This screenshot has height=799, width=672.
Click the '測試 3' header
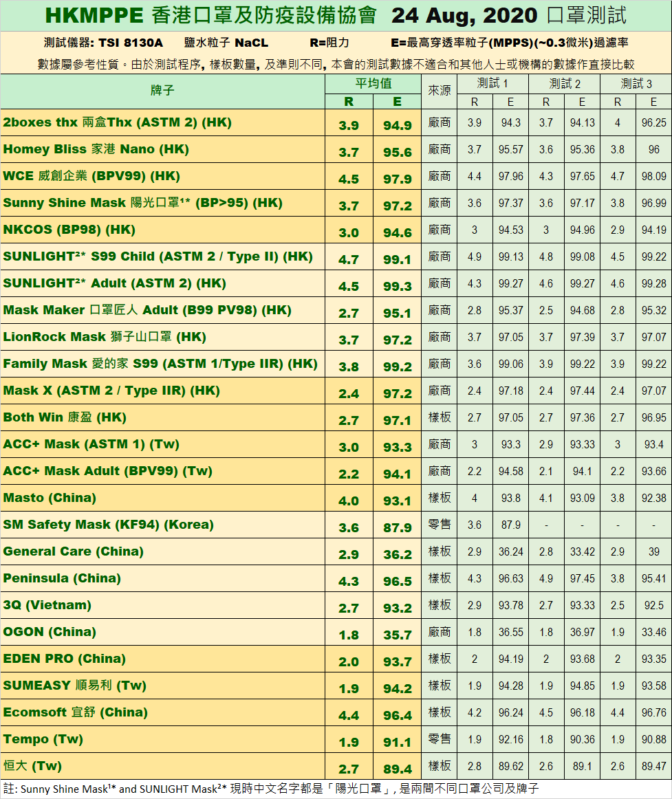point(636,84)
